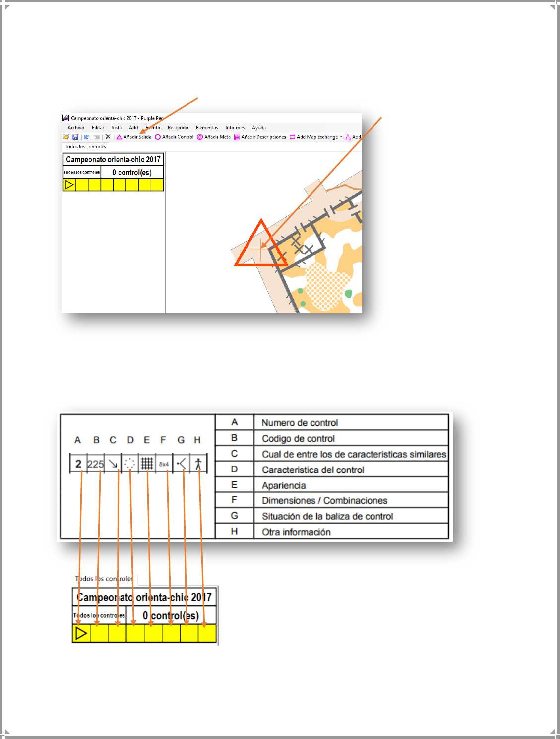Open the Informes menu
This screenshot has height=739, width=560.
235,128
